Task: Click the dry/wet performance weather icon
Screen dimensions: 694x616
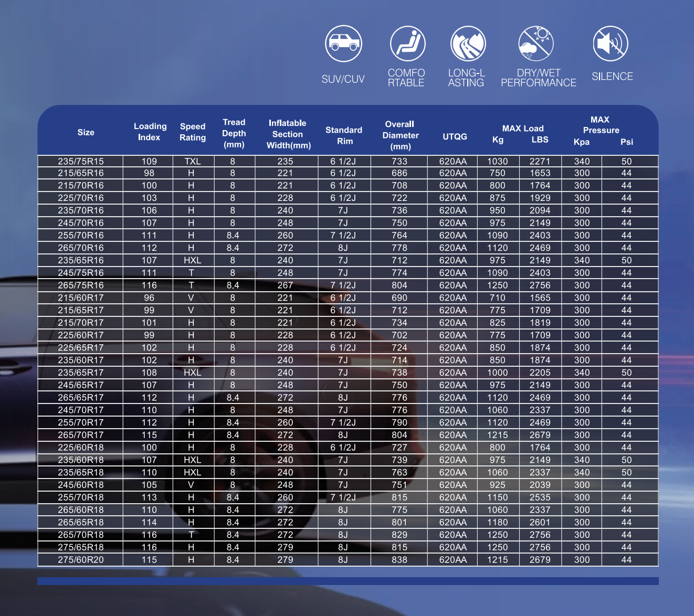Action: point(536,44)
